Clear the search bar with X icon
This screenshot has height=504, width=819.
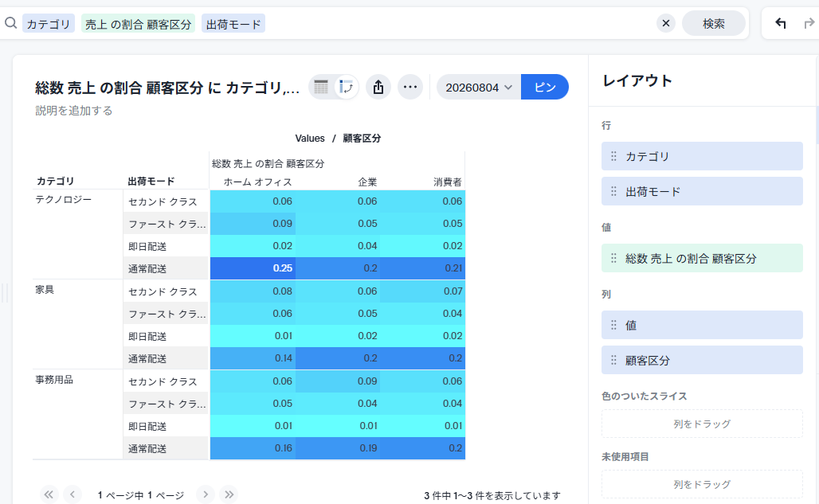pos(665,23)
